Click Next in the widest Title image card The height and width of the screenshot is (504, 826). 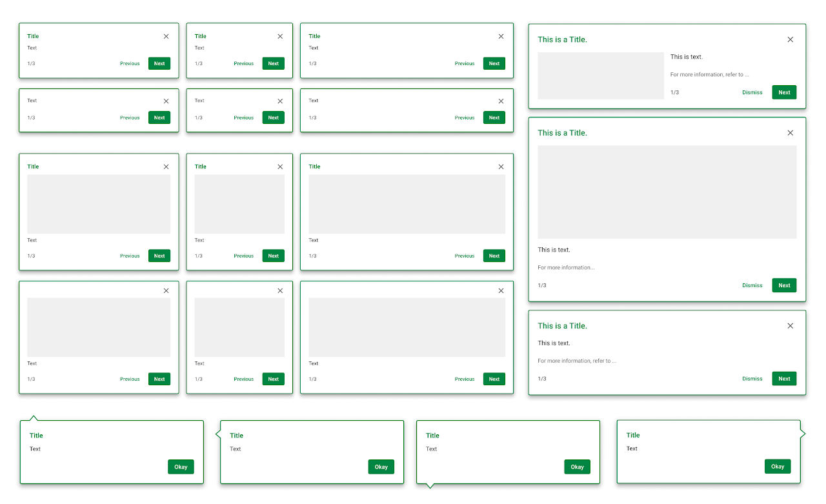pyautogui.click(x=494, y=256)
